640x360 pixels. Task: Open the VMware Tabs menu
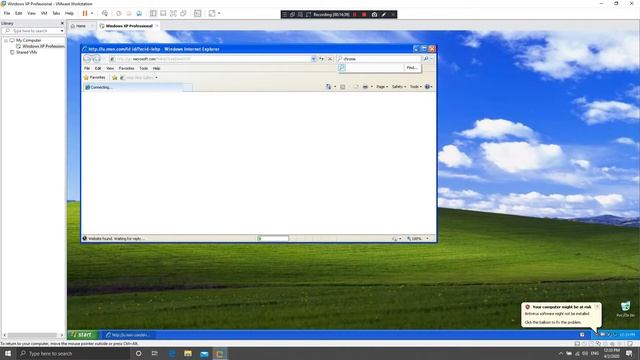tap(56, 13)
